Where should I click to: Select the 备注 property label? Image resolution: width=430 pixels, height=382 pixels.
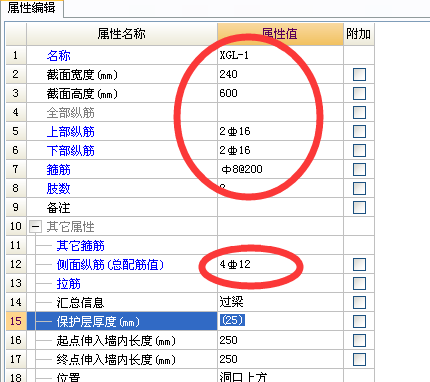click(x=59, y=208)
